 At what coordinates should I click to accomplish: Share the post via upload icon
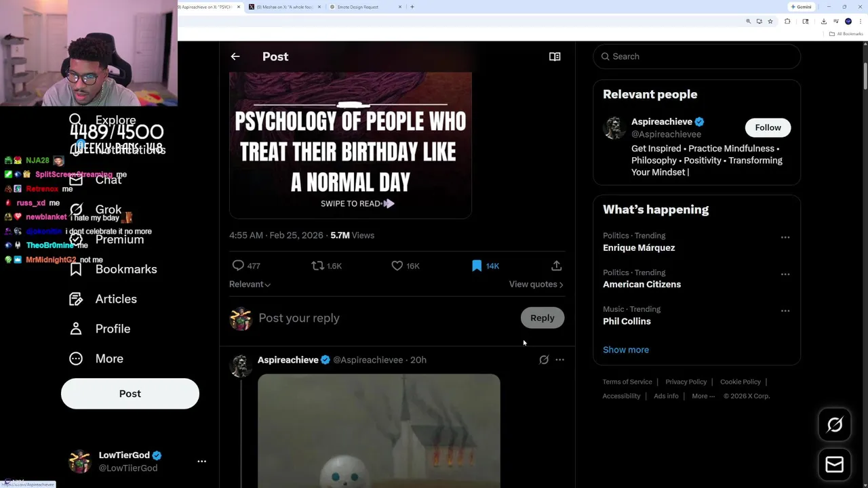click(x=556, y=266)
